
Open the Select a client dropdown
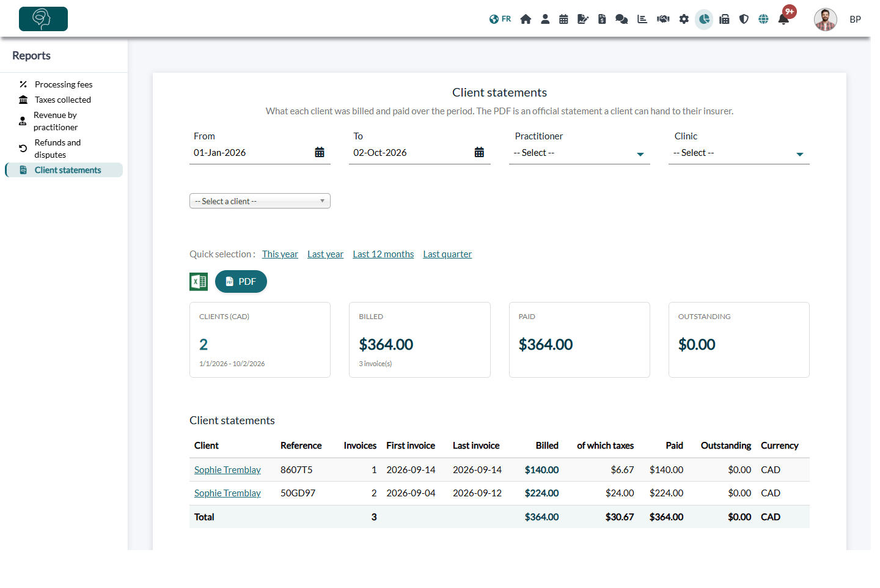[260, 201]
